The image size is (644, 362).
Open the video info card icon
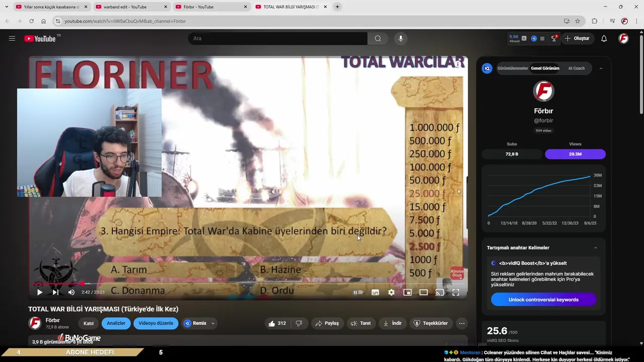pos(457,64)
